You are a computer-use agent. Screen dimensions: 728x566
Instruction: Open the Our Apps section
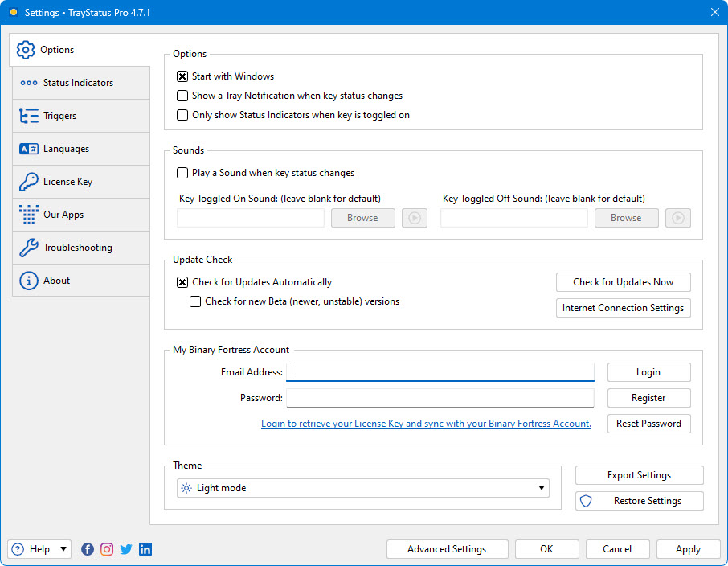coord(30,215)
